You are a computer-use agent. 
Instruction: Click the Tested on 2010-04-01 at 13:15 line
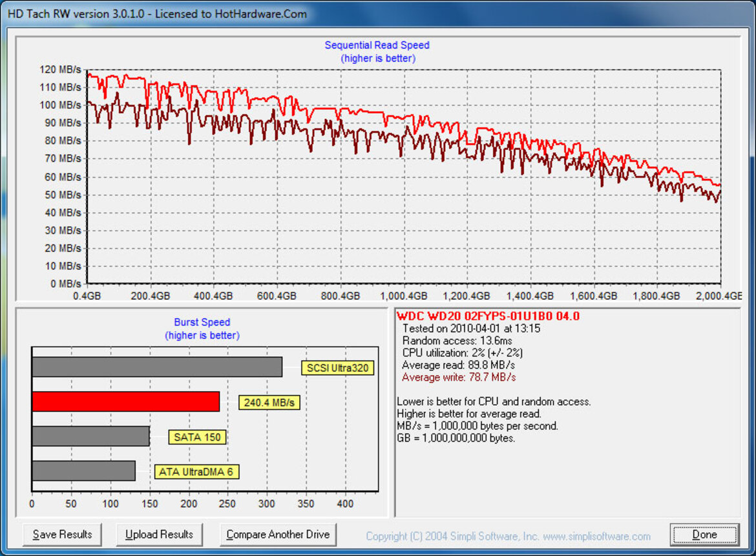(471, 328)
